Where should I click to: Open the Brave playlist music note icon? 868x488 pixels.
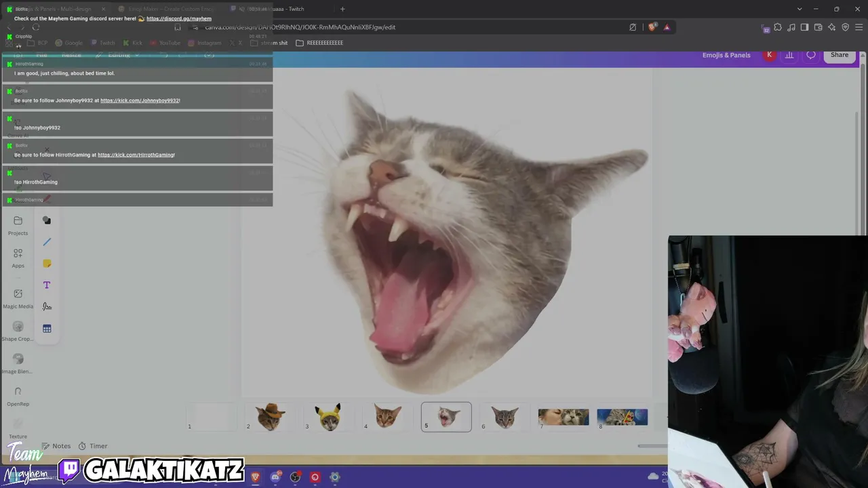tap(791, 27)
